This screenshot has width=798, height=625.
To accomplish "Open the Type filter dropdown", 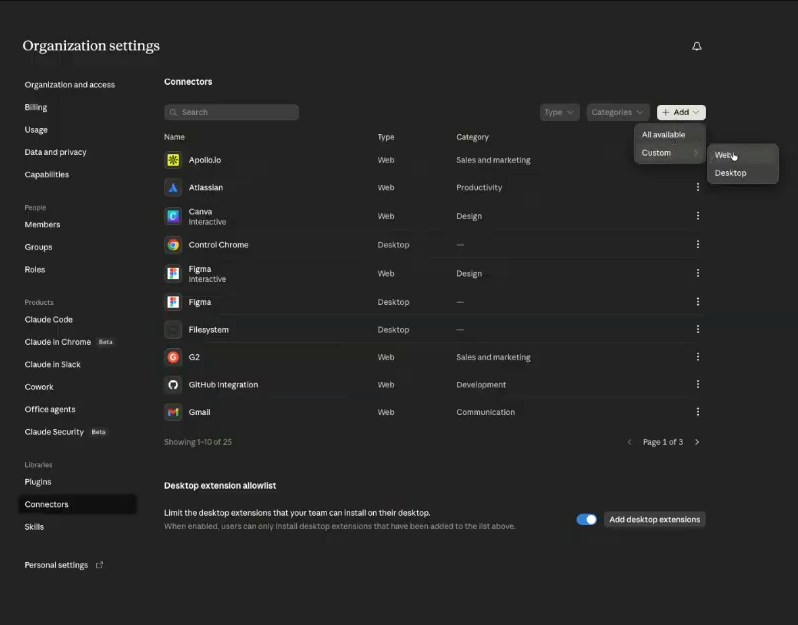I will coord(559,112).
